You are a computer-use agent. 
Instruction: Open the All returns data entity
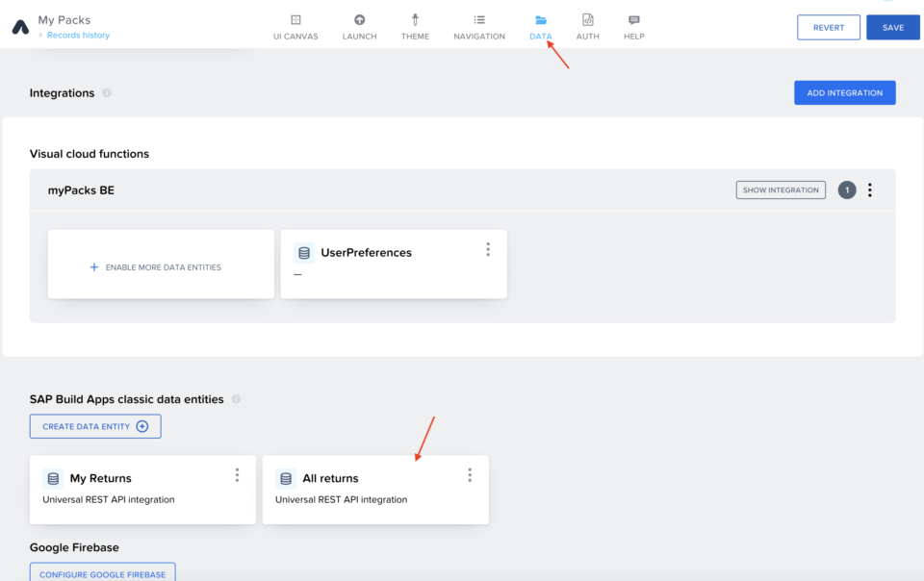[375, 490]
